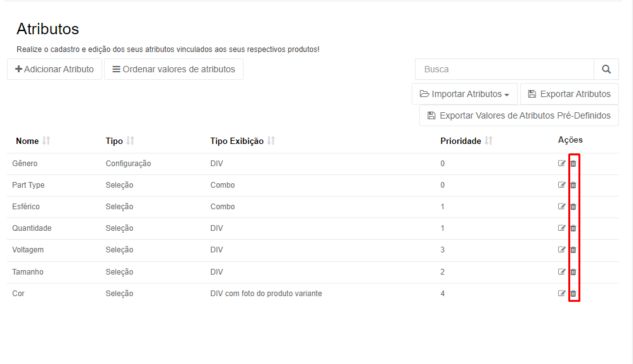Sort table by Prioridade column

click(x=488, y=141)
